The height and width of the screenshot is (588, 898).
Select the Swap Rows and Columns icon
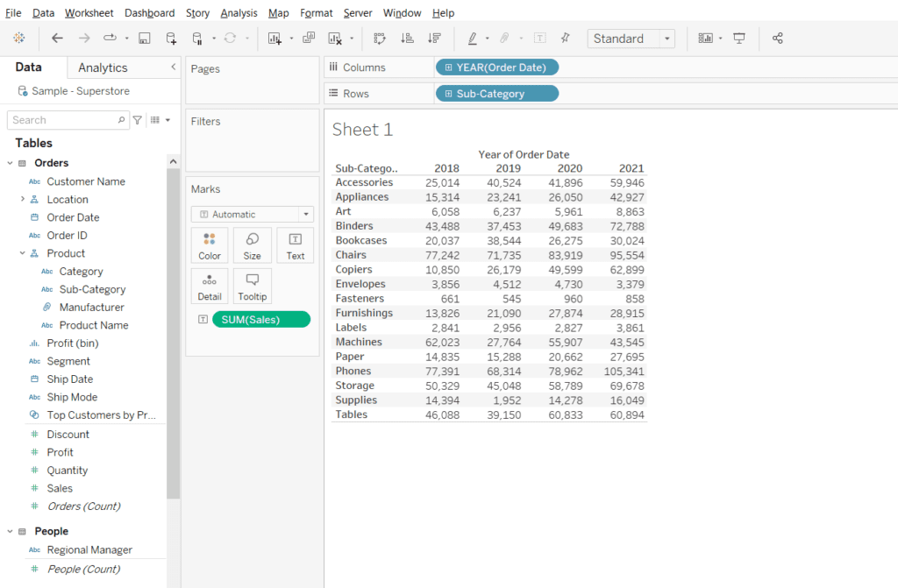pyautogui.click(x=381, y=39)
